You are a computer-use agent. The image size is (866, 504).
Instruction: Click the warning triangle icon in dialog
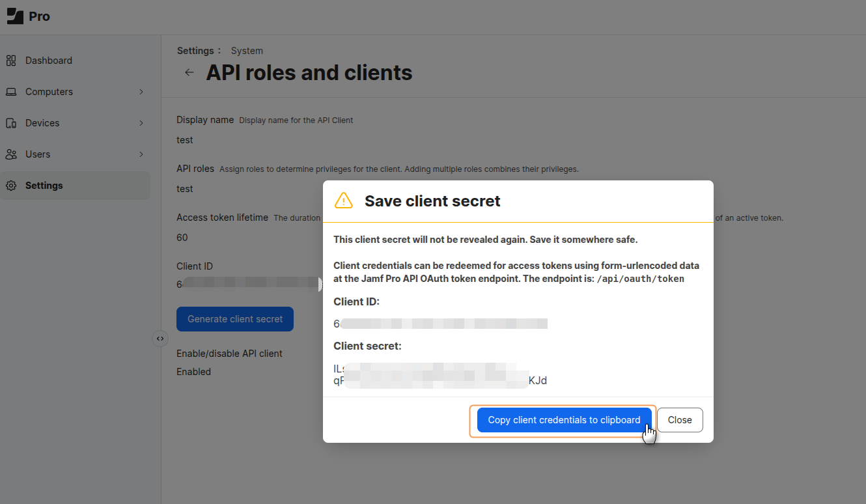(x=343, y=201)
